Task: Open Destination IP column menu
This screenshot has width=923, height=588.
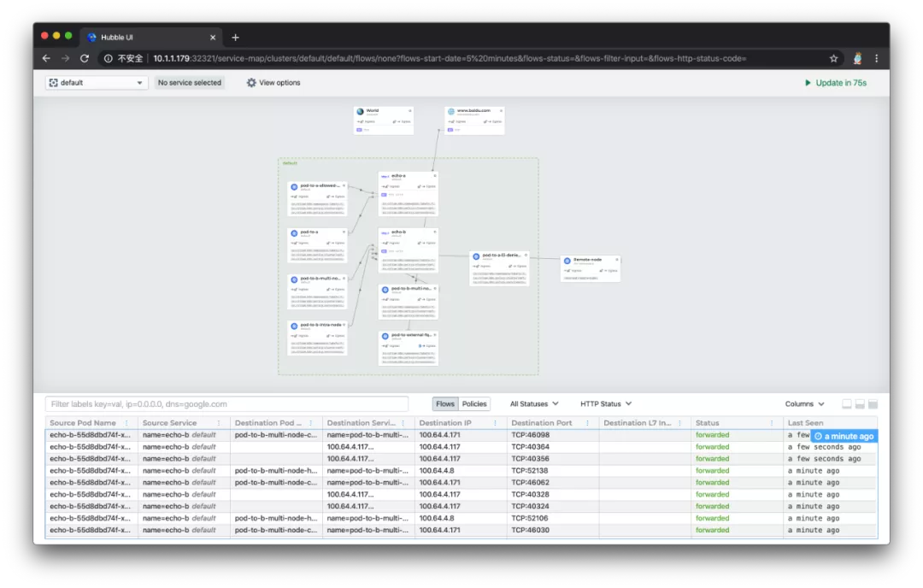Action: pos(495,422)
